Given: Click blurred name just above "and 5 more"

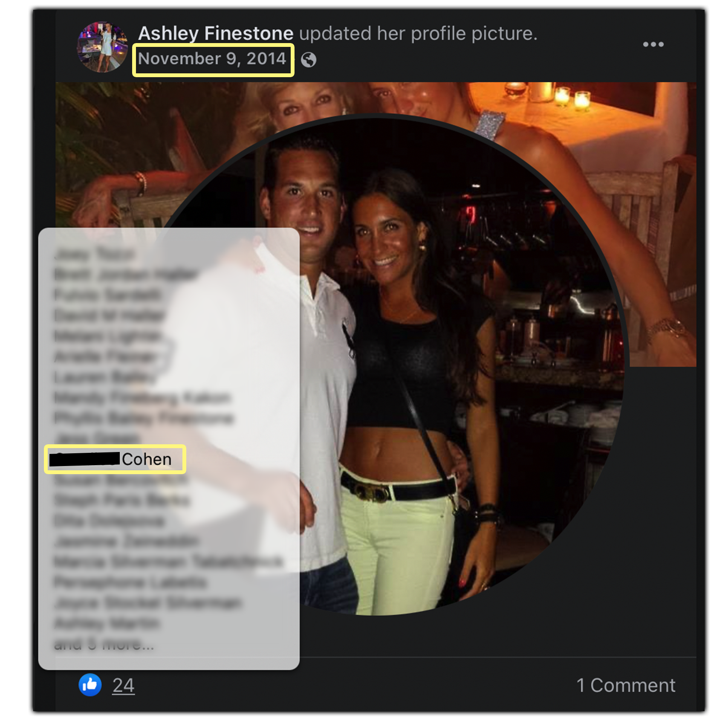Looking at the screenshot, I should (107, 623).
